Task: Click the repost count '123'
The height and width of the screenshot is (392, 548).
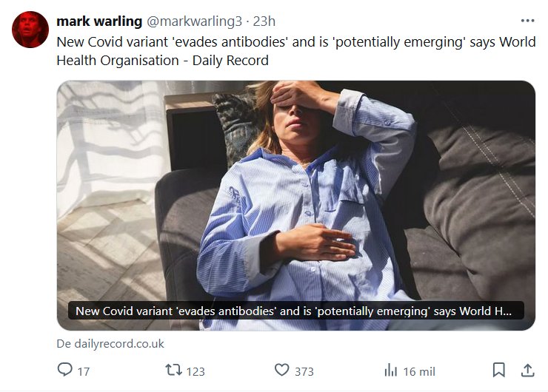Action: [x=195, y=371]
